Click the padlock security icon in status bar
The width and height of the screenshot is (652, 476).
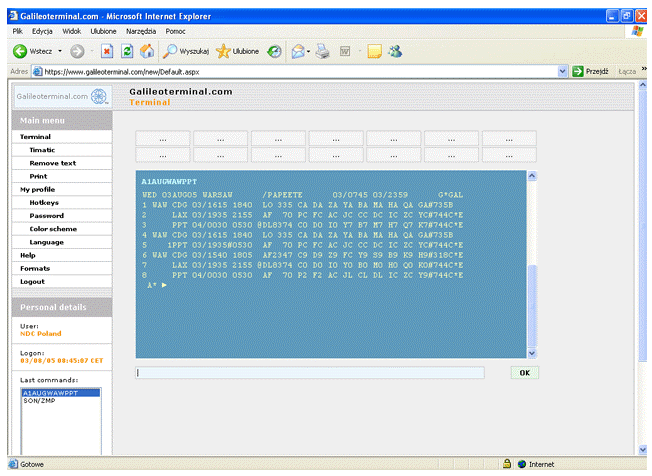[507, 464]
